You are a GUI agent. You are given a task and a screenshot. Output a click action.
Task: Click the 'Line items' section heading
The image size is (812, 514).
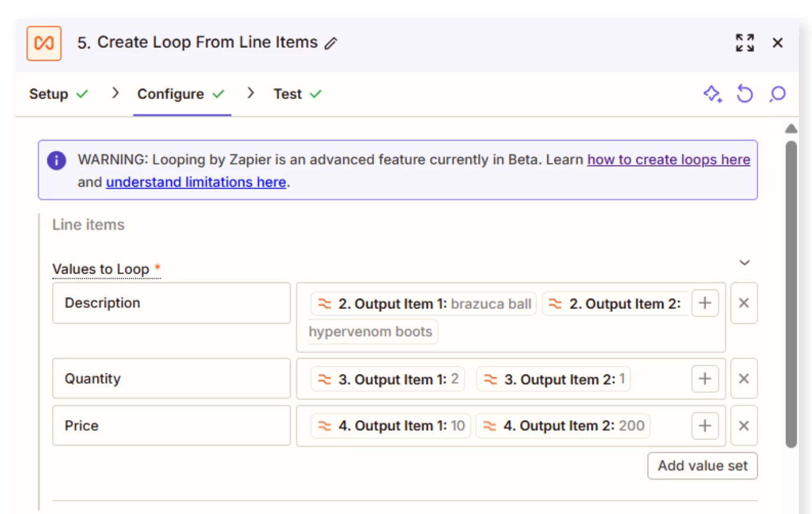[89, 225]
